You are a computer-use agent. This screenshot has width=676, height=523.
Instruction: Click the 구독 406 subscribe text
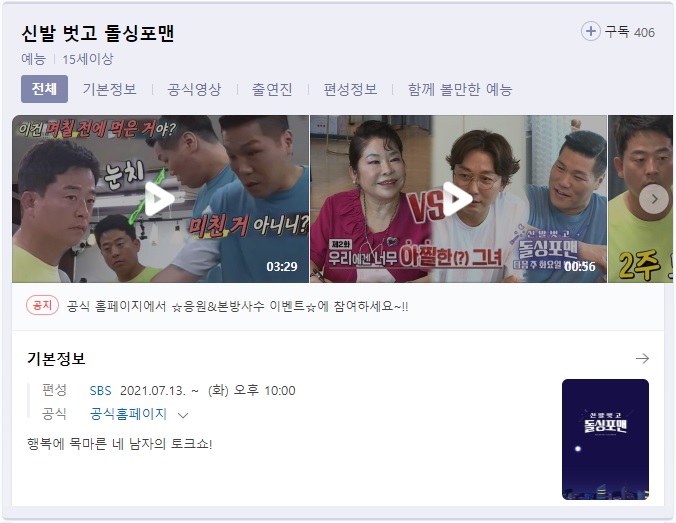[x=629, y=32]
